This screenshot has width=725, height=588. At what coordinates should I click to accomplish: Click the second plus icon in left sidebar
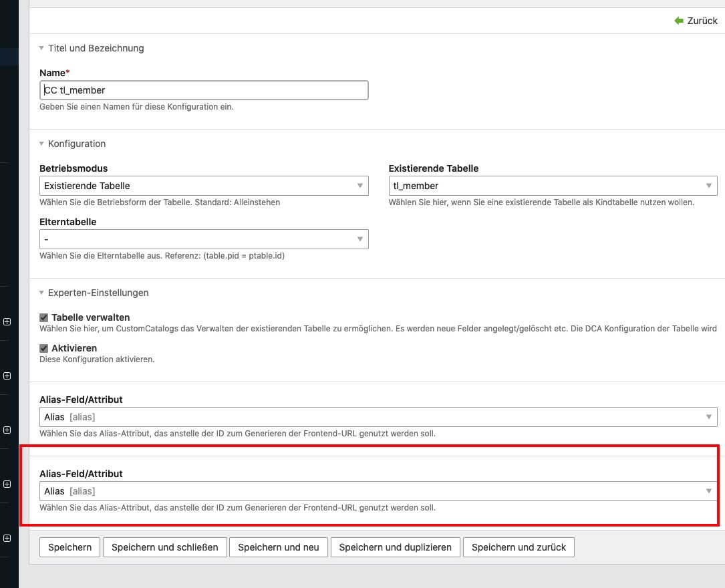(7, 376)
